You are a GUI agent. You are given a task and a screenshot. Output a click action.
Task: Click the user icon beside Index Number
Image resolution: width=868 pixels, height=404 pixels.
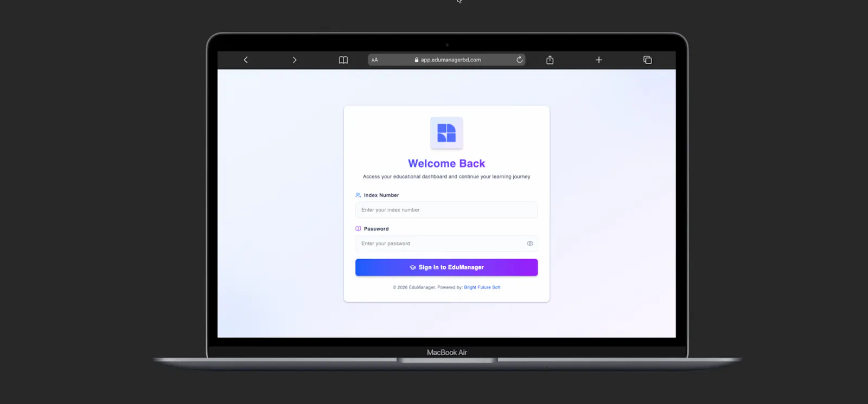coord(358,195)
